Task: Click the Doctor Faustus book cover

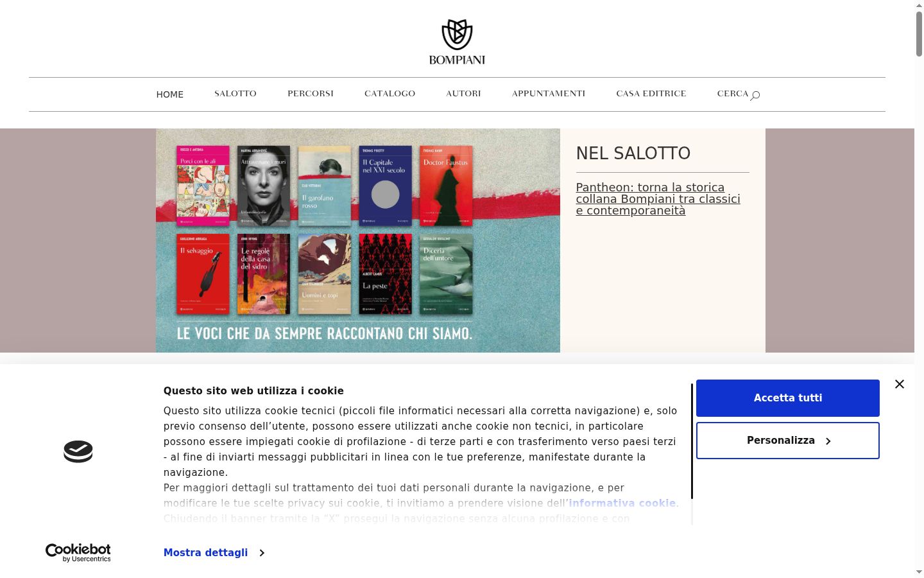Action: point(446,186)
